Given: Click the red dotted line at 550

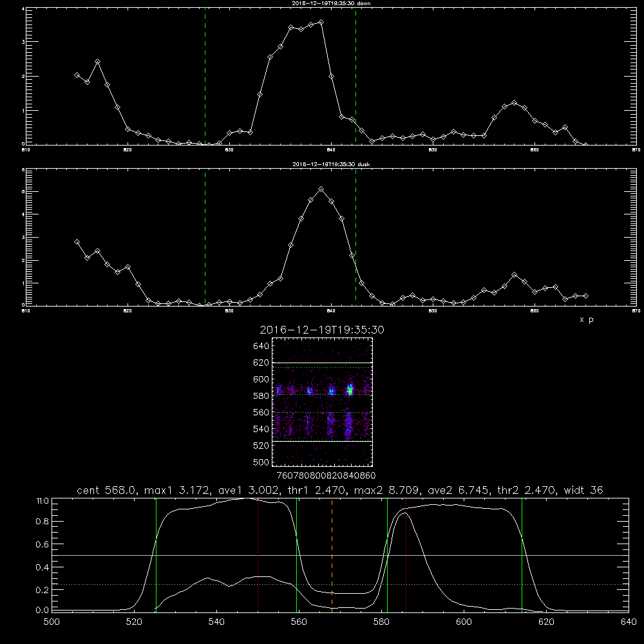Looking at the screenshot, I should tap(258, 554).
